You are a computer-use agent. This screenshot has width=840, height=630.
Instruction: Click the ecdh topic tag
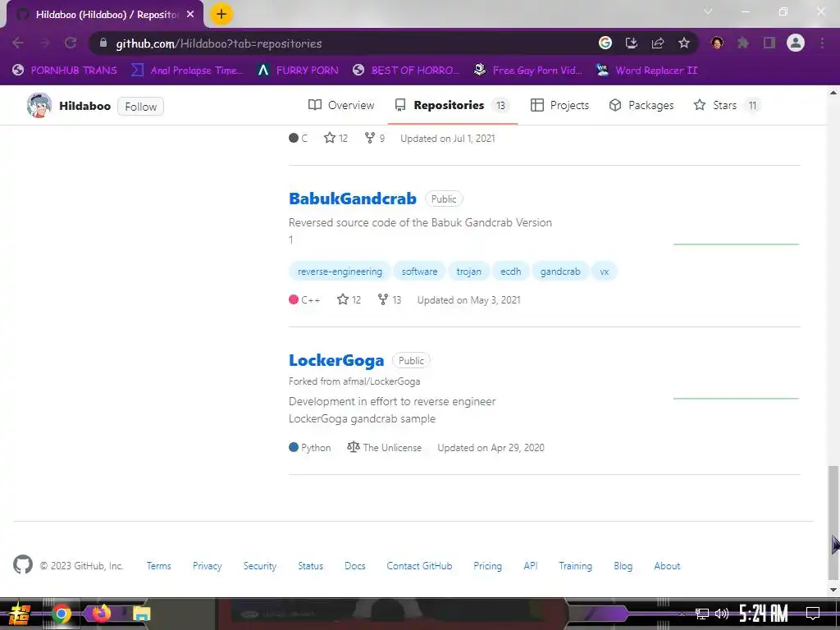pyautogui.click(x=510, y=272)
